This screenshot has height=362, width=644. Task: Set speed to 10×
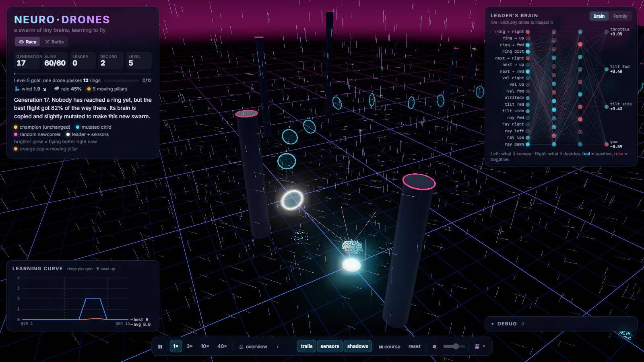[205, 346]
